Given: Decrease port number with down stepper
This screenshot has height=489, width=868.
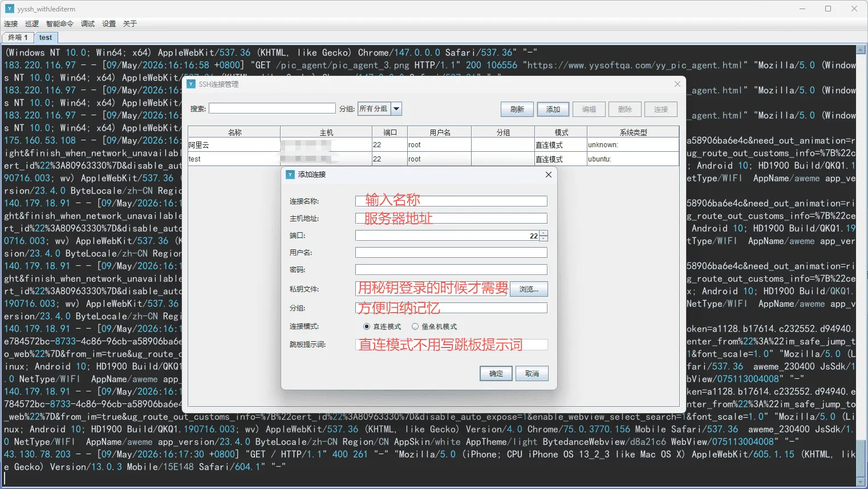Looking at the screenshot, I should 543,238.
